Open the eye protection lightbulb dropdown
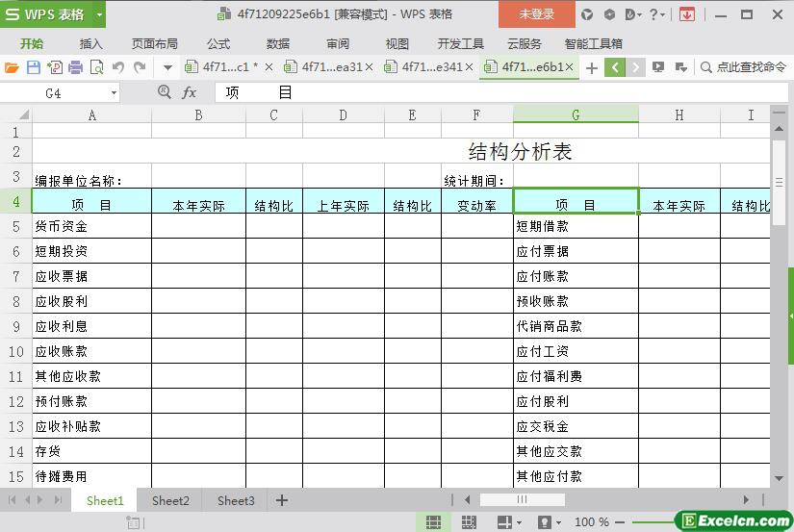The height and width of the screenshot is (532, 794). 550,521
